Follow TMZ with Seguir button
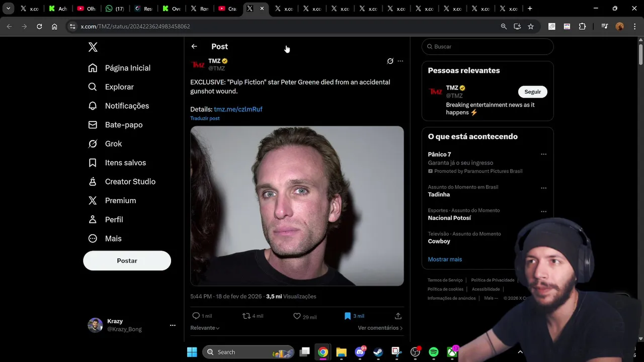 (x=533, y=92)
